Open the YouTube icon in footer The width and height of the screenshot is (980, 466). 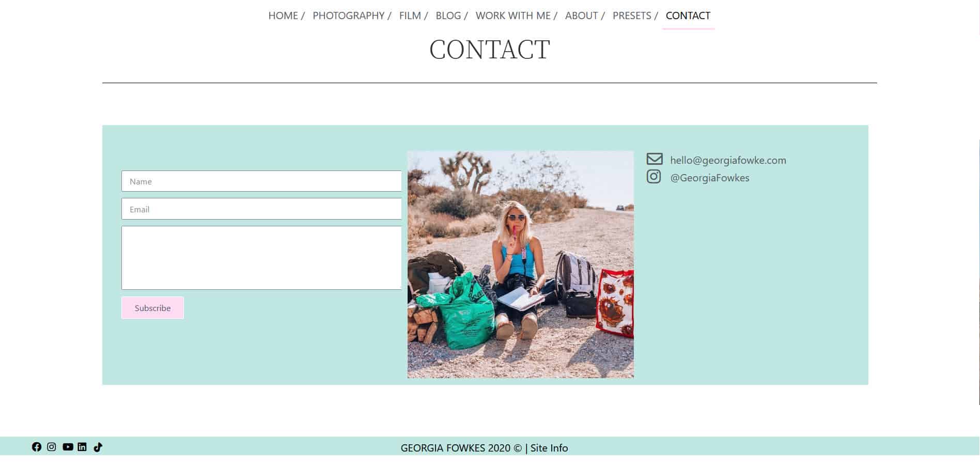point(68,447)
